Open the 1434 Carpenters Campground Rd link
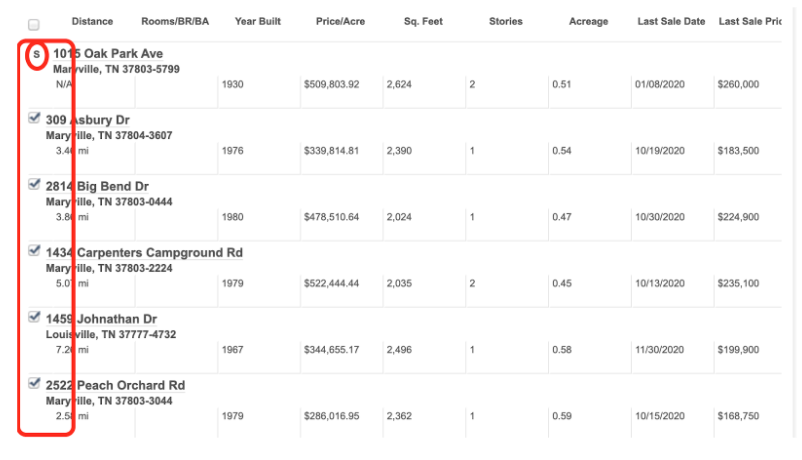802x460 pixels. click(x=144, y=253)
